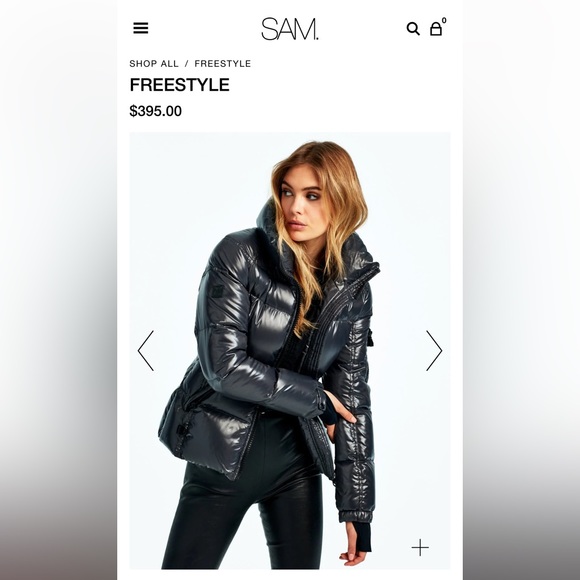
Task: Tap the SAM. logo to go home
Action: (x=290, y=29)
